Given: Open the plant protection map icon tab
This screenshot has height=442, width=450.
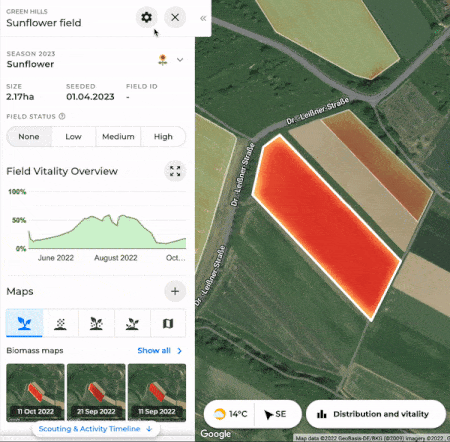Looking at the screenshot, I should click(96, 323).
